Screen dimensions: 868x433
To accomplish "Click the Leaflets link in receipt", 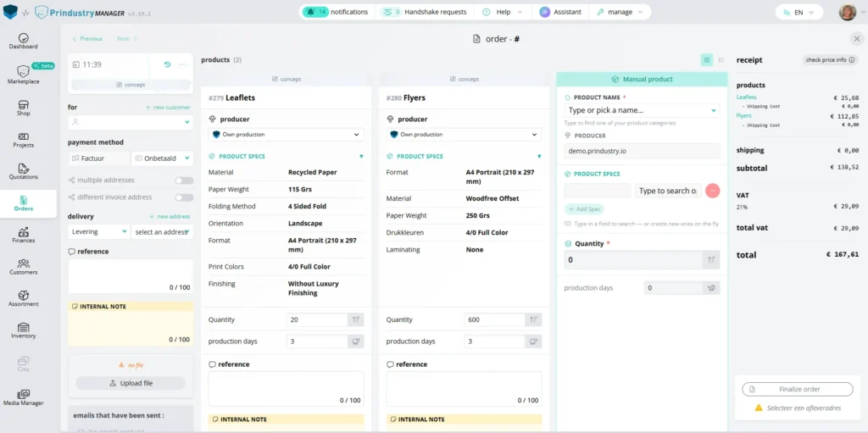I will coord(746,97).
